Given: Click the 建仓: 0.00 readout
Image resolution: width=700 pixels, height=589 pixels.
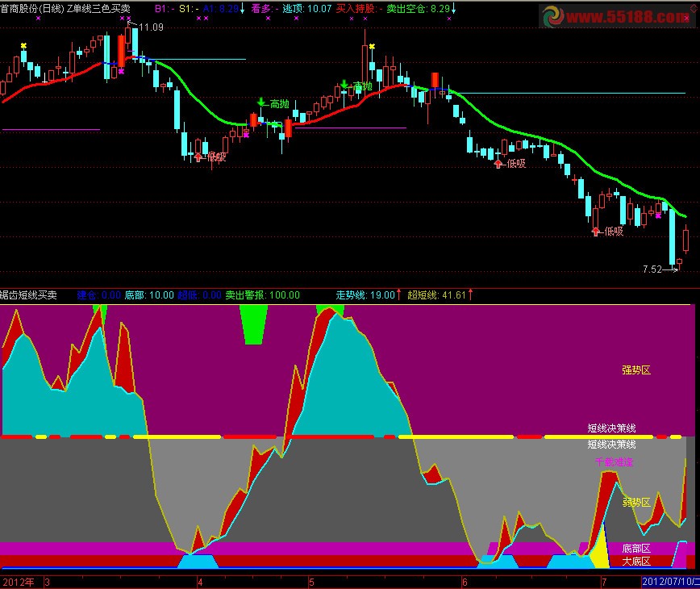Looking at the screenshot, I should pyautogui.click(x=98, y=295).
